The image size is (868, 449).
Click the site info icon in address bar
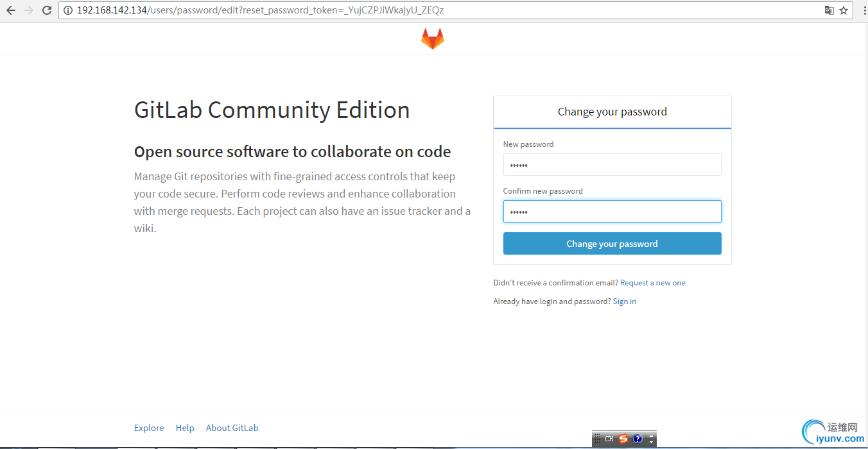pos(69,10)
